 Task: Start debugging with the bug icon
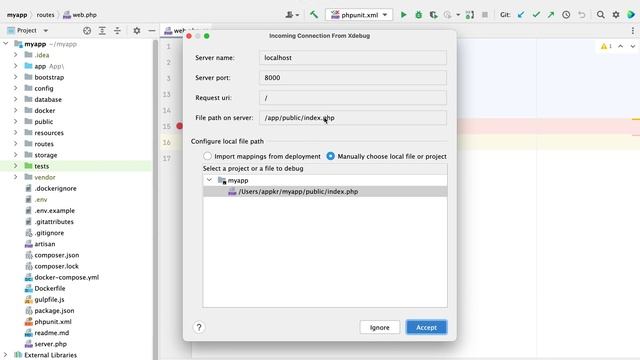[418, 15]
